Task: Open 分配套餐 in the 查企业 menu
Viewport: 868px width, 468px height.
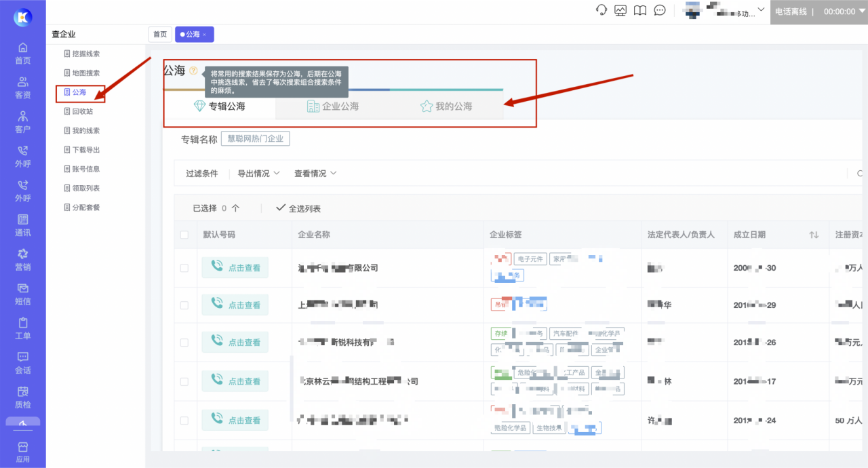Action: pos(81,208)
